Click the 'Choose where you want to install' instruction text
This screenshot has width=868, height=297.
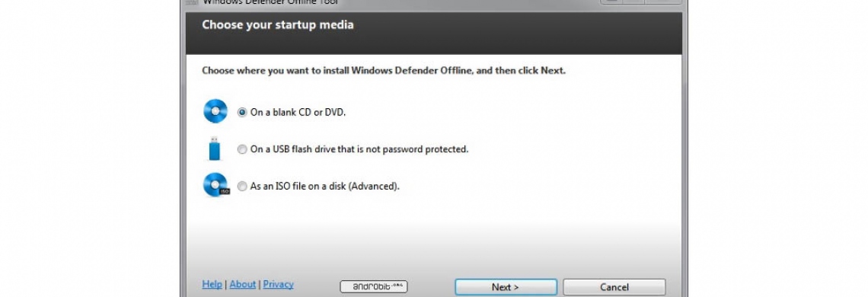[x=384, y=71]
